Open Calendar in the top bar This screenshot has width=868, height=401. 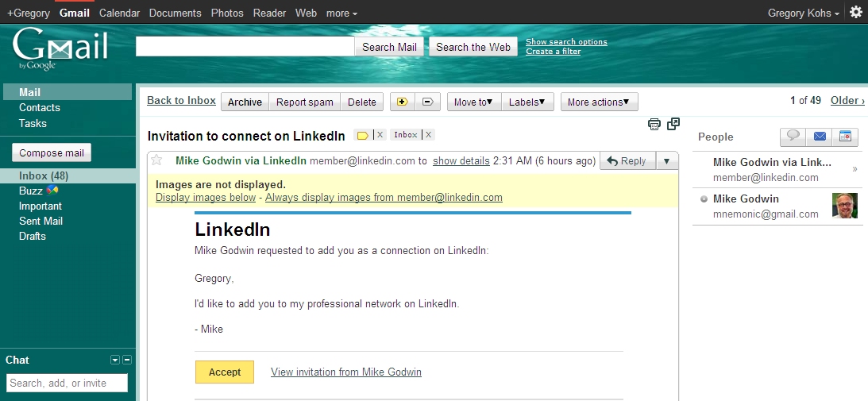pos(119,13)
